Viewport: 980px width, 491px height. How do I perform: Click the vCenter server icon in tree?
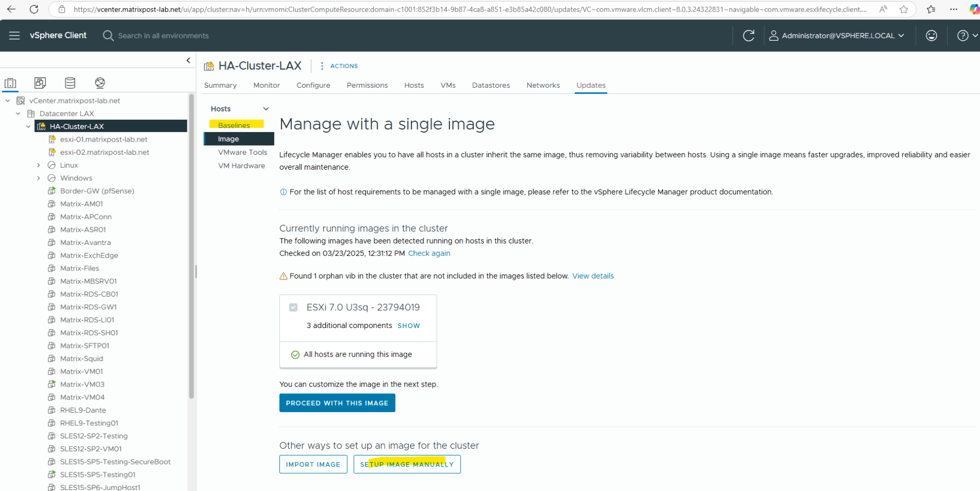pyautogui.click(x=21, y=100)
